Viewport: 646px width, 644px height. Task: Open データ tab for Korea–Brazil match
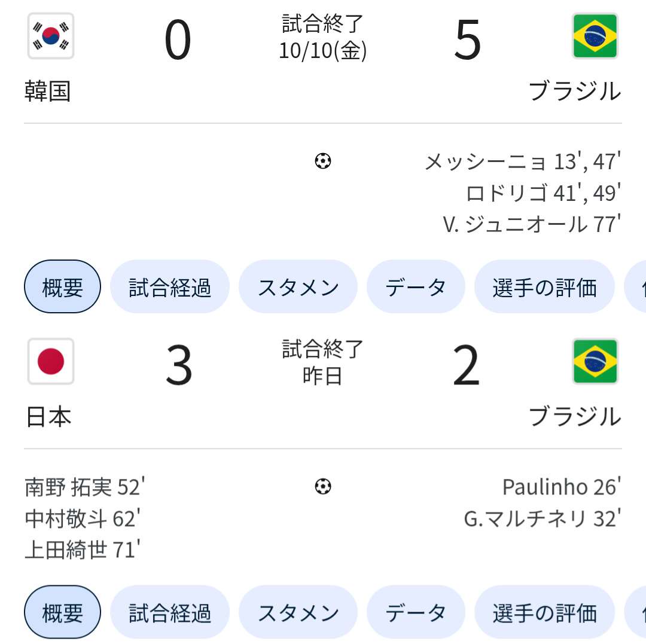coord(416,287)
